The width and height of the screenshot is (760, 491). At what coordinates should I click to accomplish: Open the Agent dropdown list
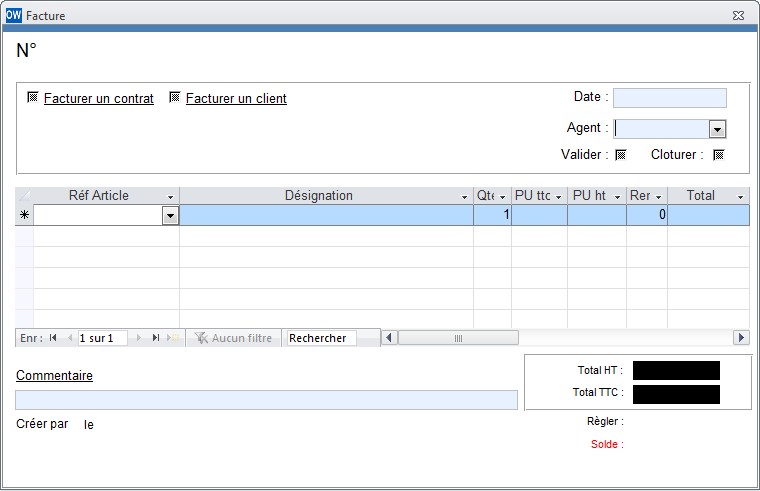[x=717, y=129]
